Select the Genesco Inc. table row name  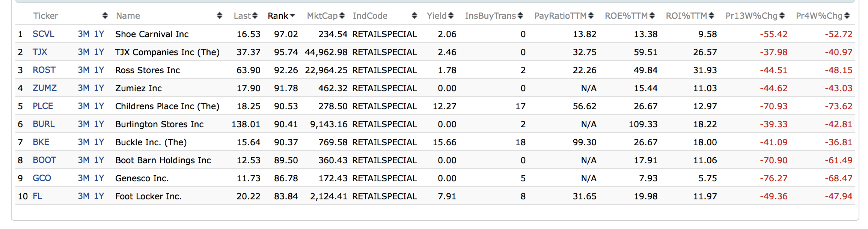pos(142,178)
